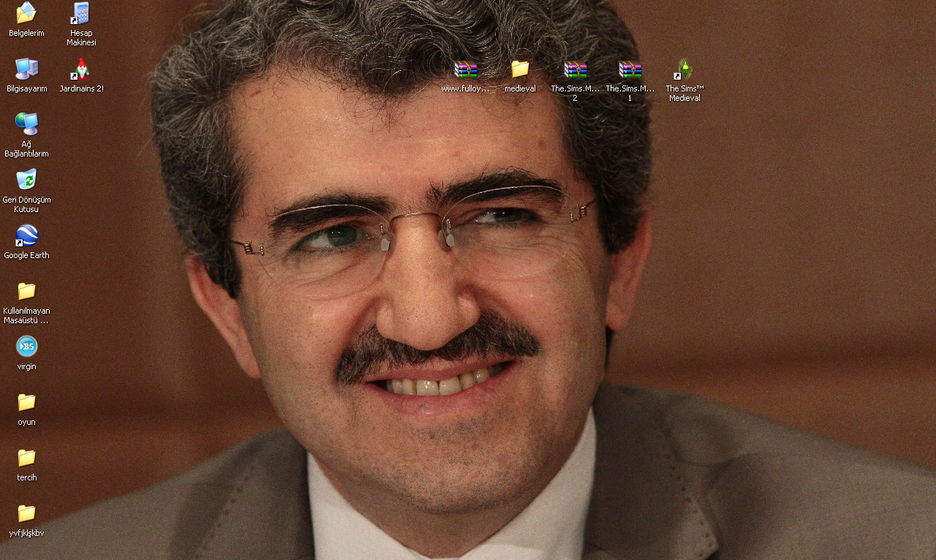The width and height of the screenshot is (936, 560).
Task: Select the oyun folder
Action: tap(26, 402)
